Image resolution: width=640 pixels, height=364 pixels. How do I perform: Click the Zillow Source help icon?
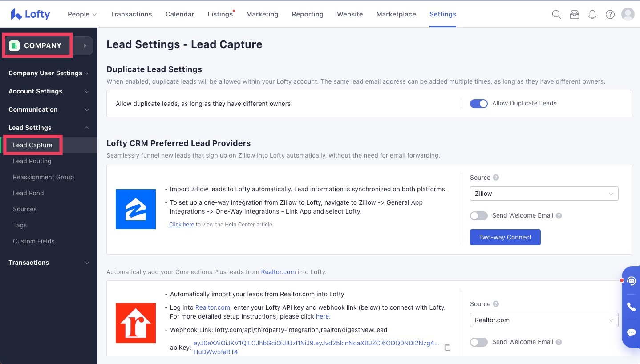click(496, 178)
